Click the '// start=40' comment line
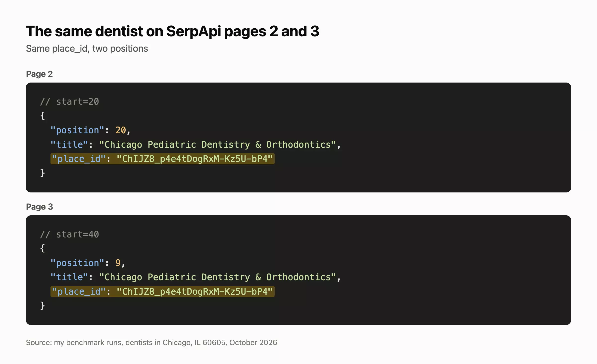 pos(69,234)
